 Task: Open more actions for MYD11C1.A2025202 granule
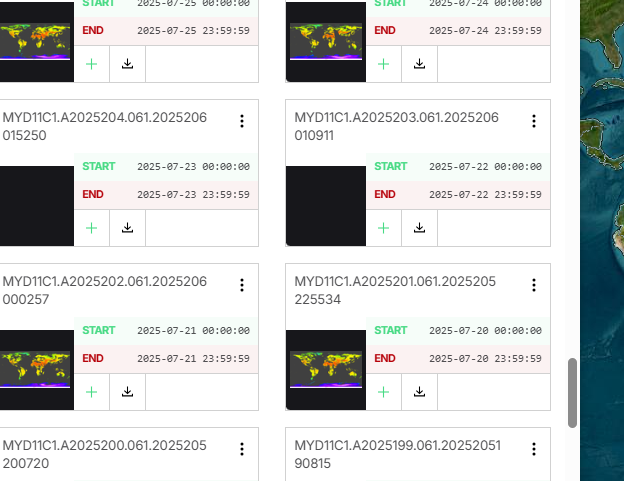(x=242, y=285)
